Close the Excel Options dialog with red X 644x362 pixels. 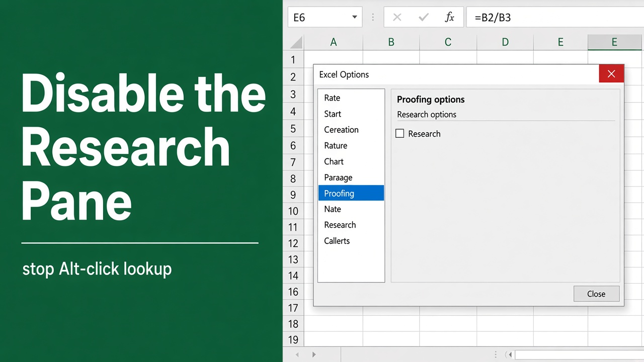point(611,74)
